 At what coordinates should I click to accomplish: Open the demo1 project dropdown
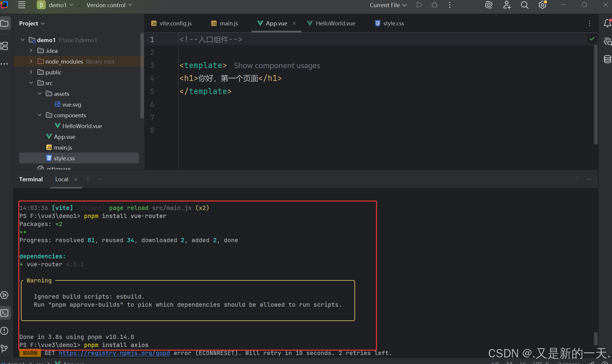coord(55,5)
